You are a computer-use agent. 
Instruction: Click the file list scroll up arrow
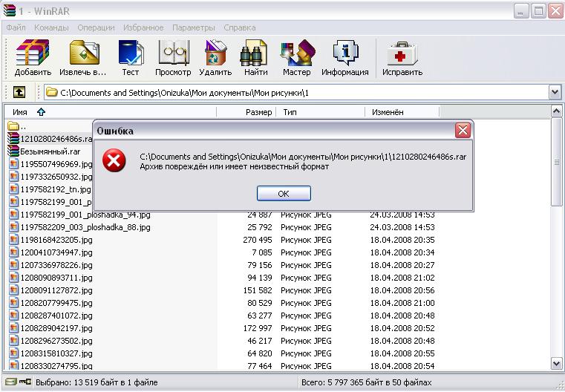tap(556, 111)
